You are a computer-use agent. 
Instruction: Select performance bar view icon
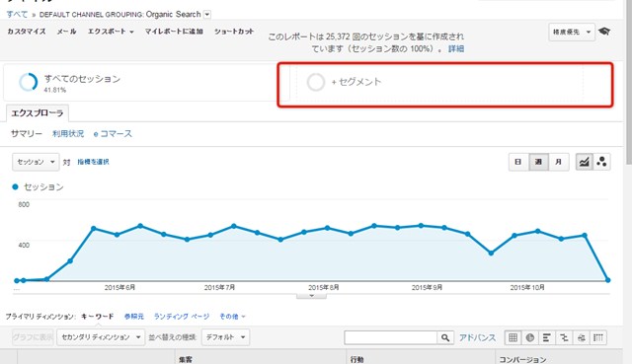coord(546,337)
